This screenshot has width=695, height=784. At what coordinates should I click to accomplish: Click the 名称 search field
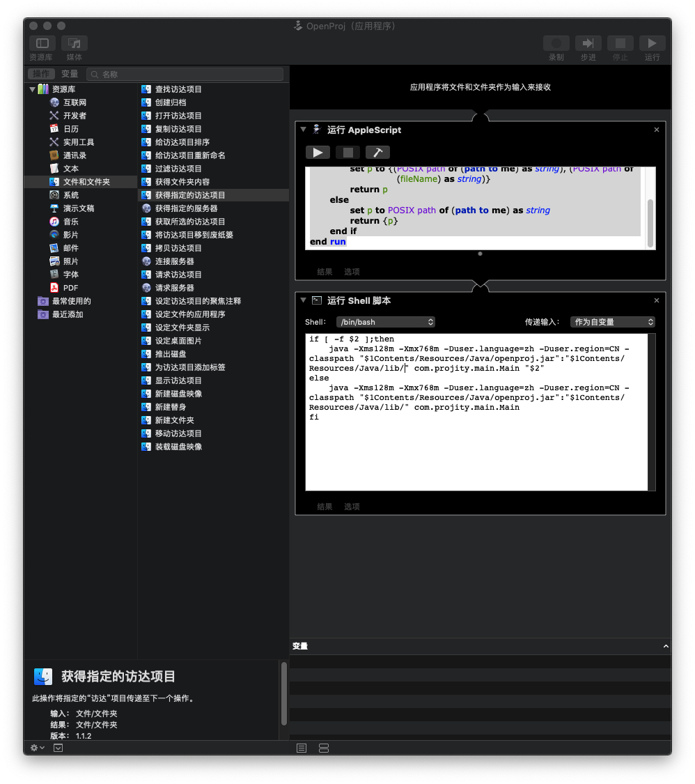[185, 74]
